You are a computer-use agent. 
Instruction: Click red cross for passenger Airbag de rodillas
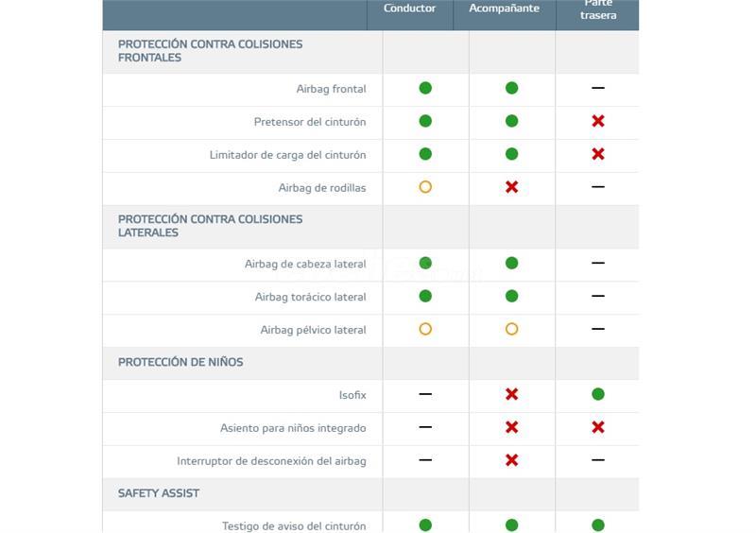(x=511, y=187)
